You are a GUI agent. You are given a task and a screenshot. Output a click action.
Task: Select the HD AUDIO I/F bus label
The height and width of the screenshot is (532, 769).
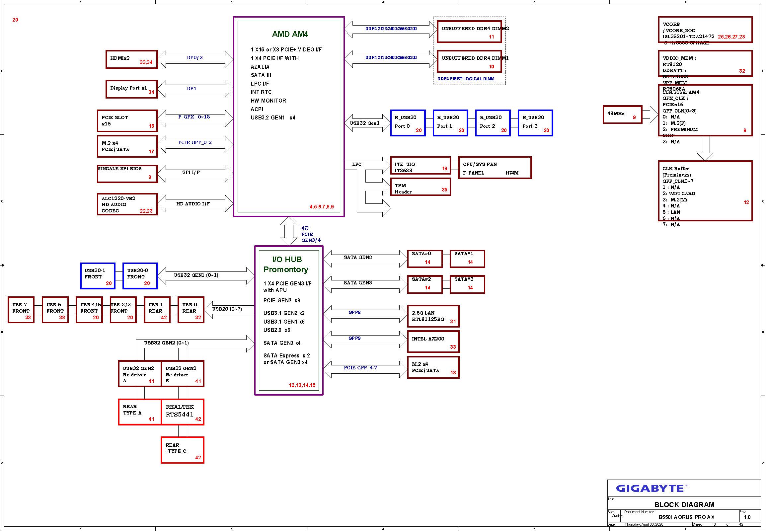pyautogui.click(x=193, y=204)
